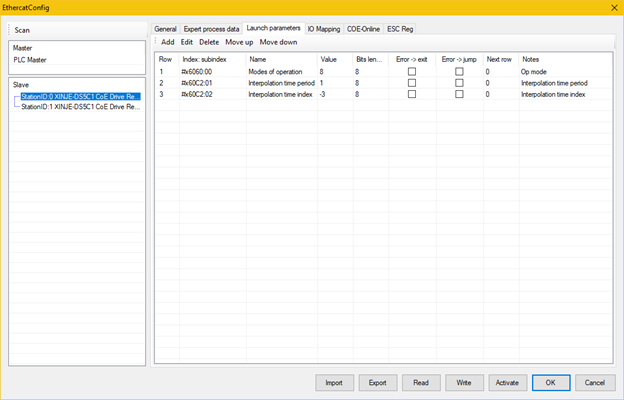
Task: Click the Import button
Action: 334,382
